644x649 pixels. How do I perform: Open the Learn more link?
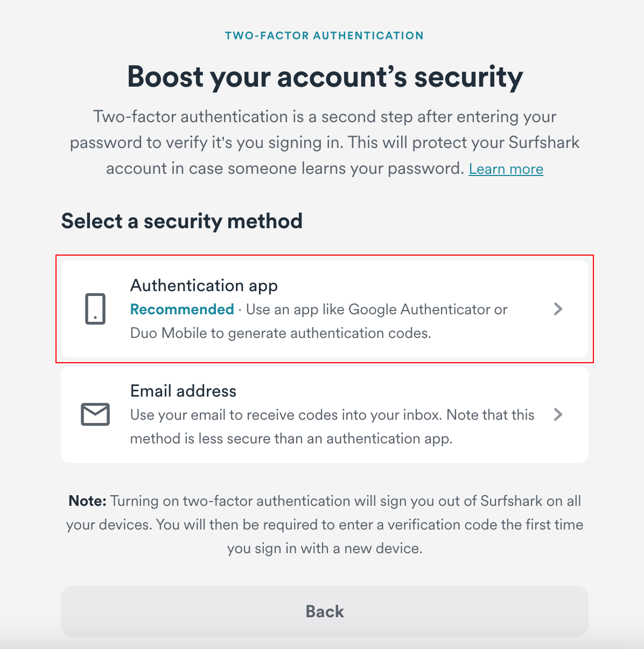506,168
